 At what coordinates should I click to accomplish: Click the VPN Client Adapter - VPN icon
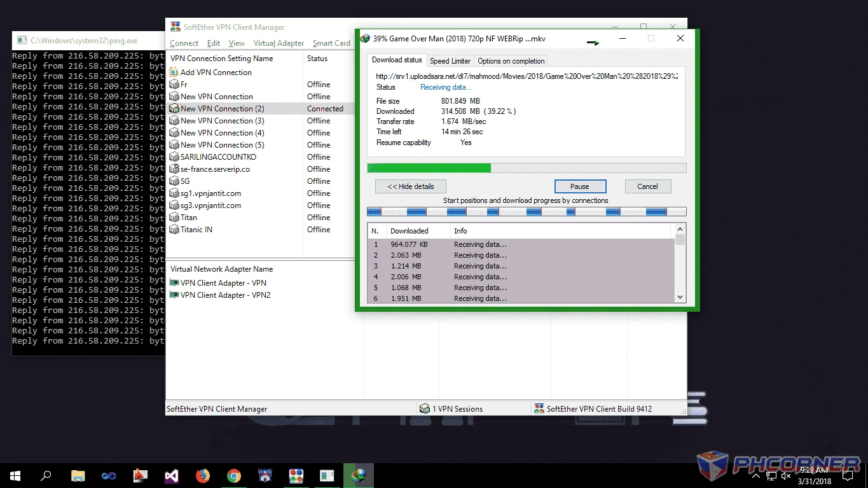click(175, 282)
